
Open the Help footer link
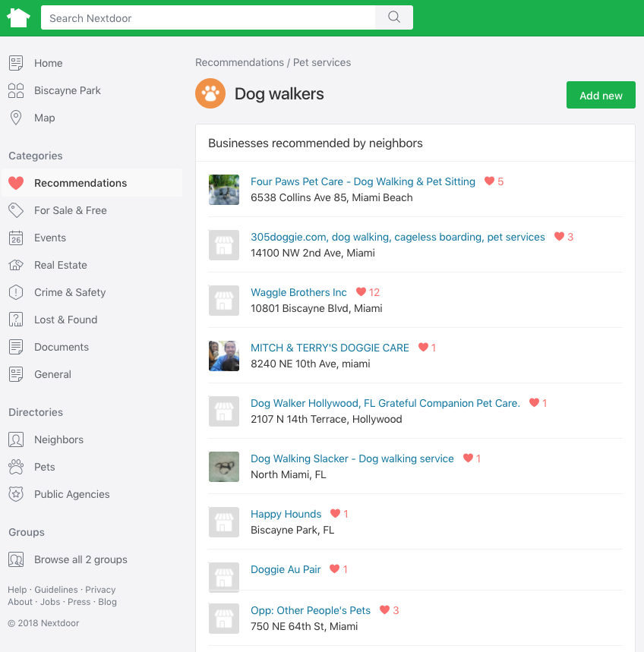(17, 590)
